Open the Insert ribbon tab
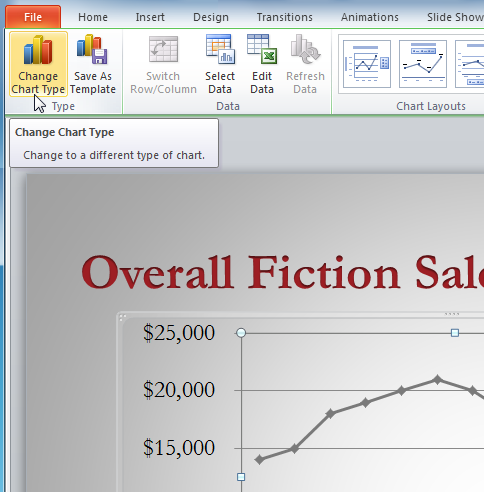This screenshot has width=484, height=492. (x=150, y=17)
